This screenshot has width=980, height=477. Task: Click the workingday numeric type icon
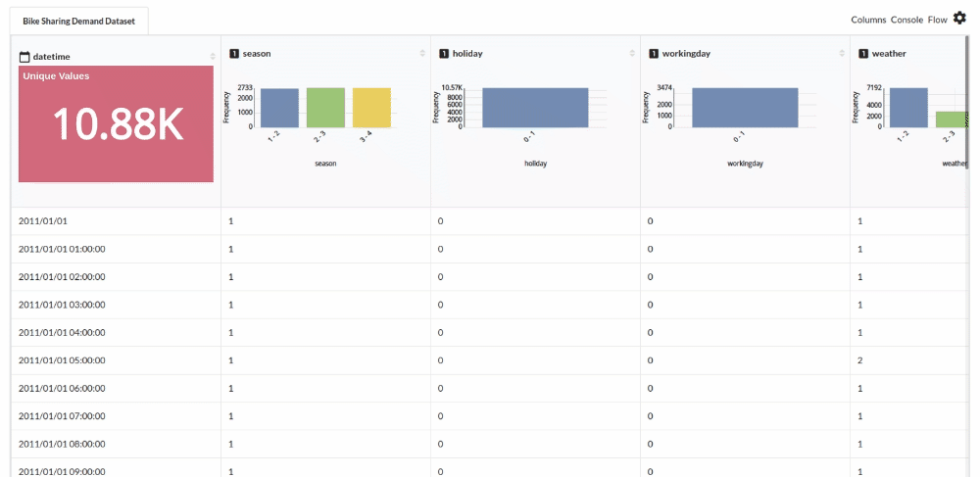point(654,54)
